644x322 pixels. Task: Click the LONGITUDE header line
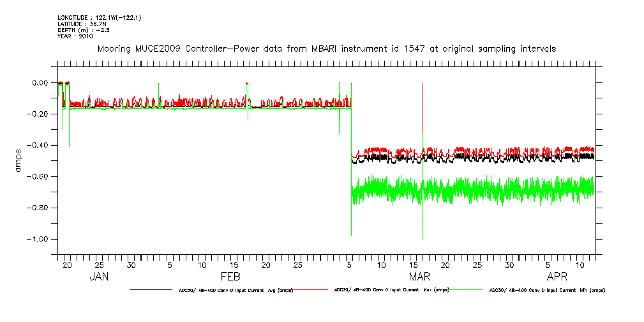tap(99, 17)
